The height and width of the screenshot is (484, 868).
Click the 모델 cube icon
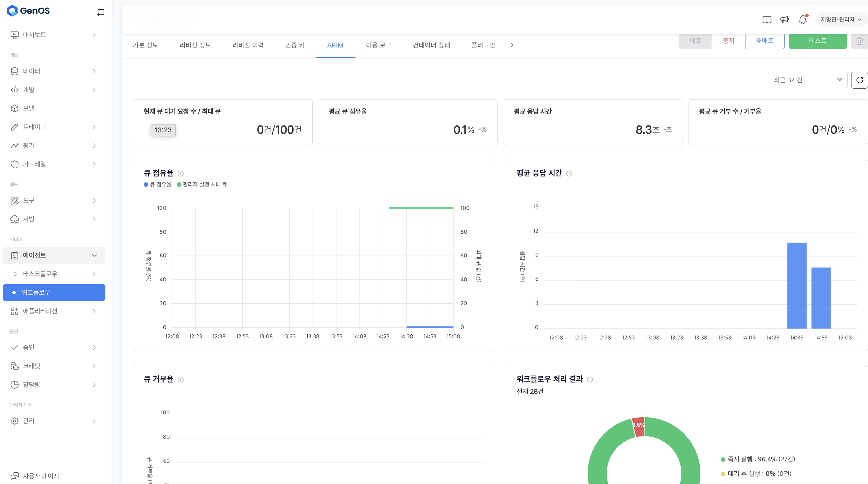[14, 108]
